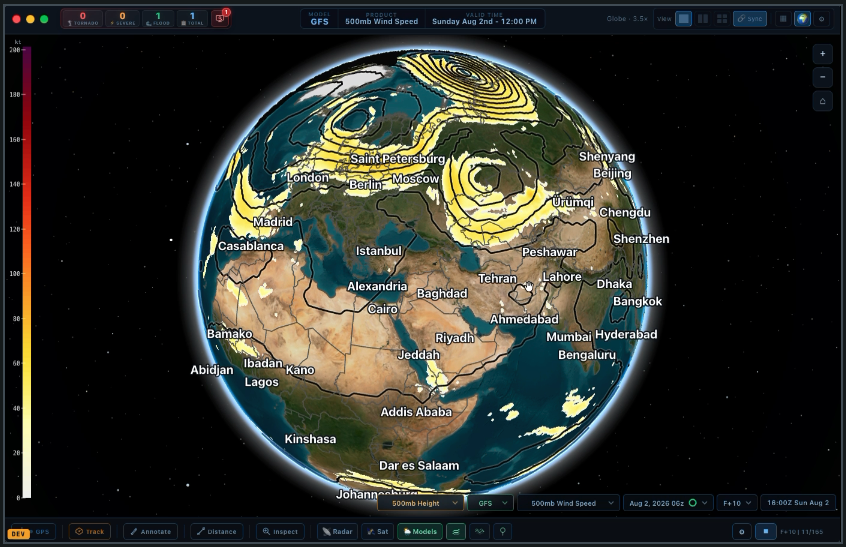Toggle the Sat satellite layer

pyautogui.click(x=378, y=531)
